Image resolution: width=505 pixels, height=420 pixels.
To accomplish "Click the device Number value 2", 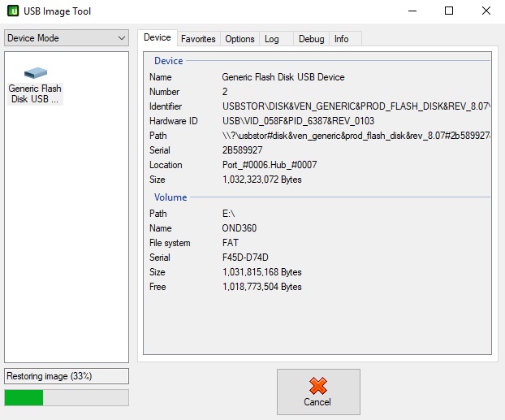I will click(x=225, y=92).
